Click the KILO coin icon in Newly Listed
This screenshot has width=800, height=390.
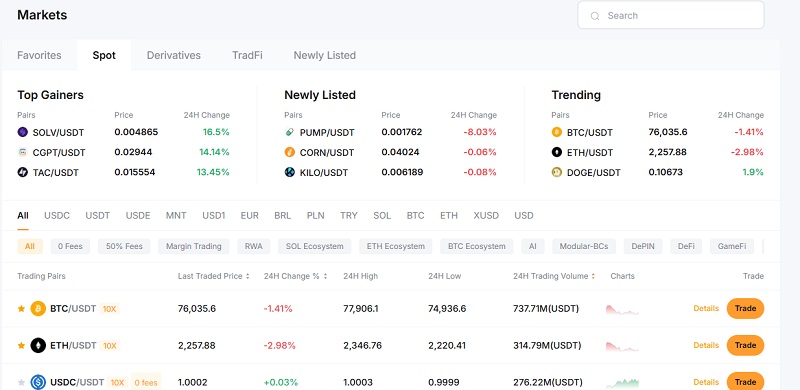(290, 173)
